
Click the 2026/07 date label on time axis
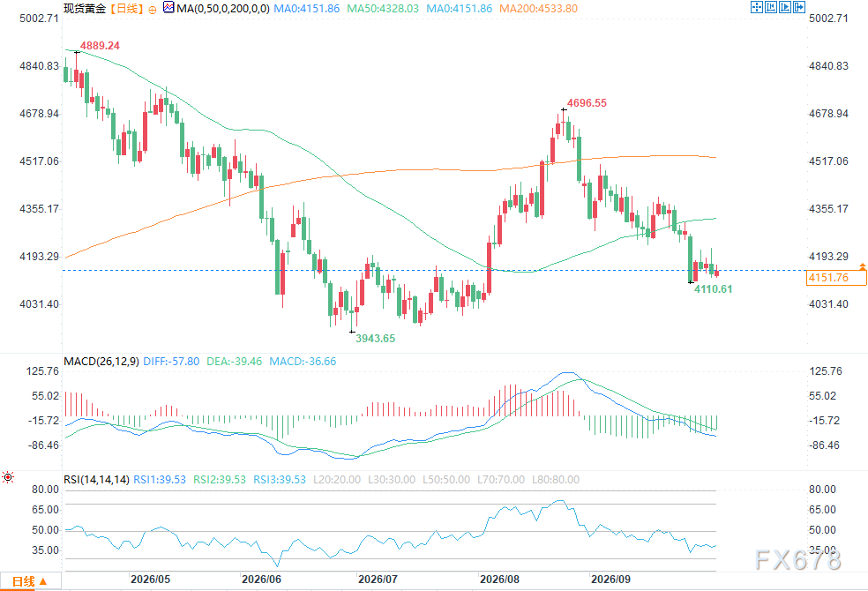[378, 580]
